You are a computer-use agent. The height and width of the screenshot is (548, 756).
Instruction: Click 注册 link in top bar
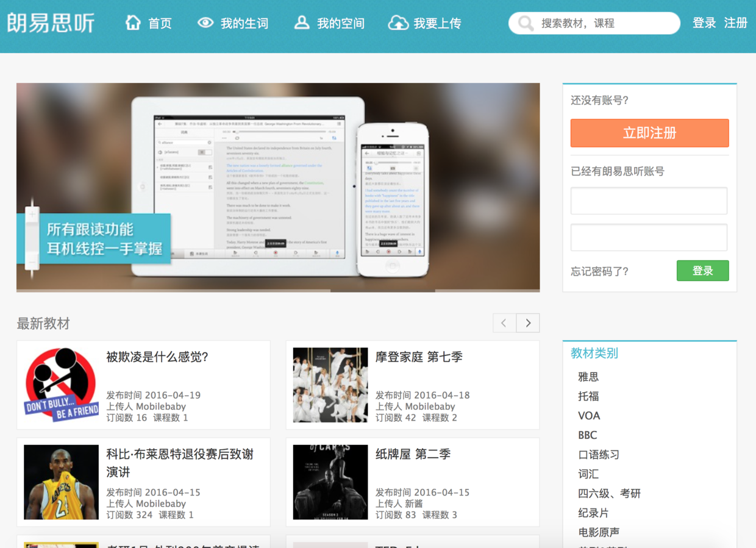pyautogui.click(x=735, y=23)
